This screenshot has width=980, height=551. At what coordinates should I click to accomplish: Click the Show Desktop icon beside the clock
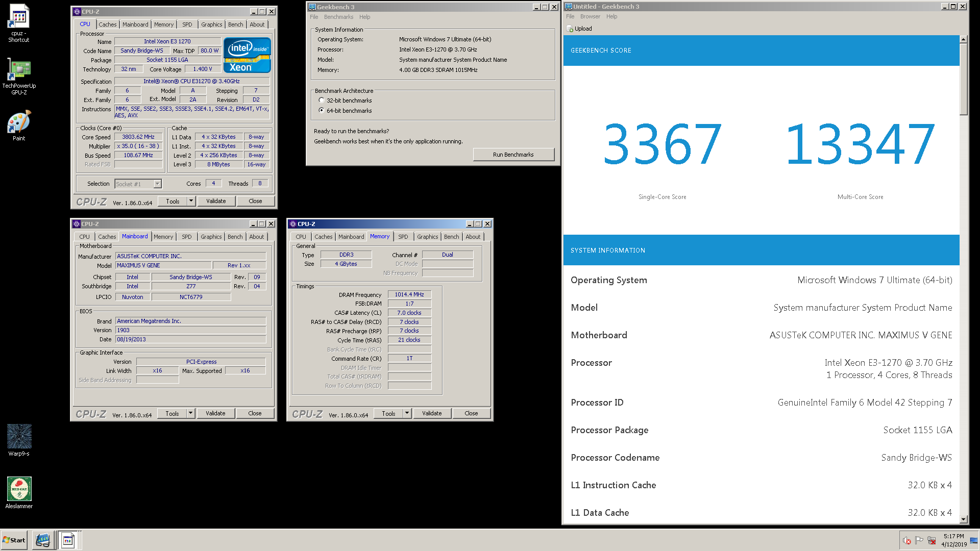tap(974, 540)
